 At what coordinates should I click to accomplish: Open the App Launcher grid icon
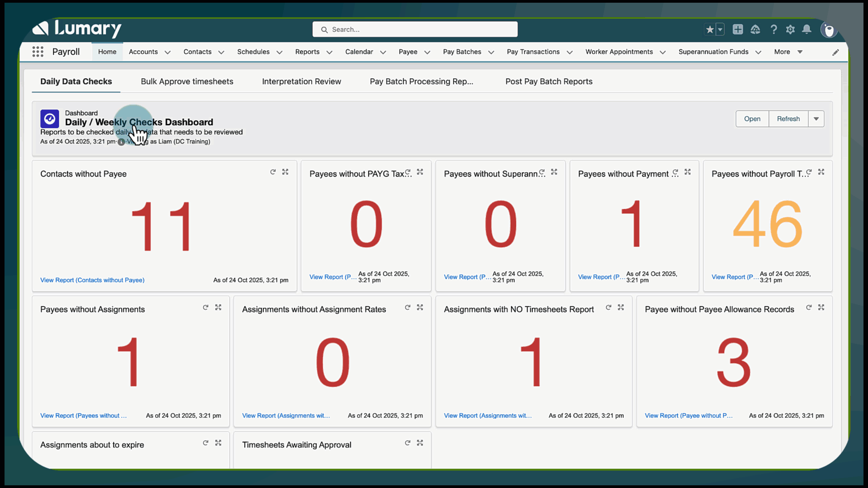38,52
